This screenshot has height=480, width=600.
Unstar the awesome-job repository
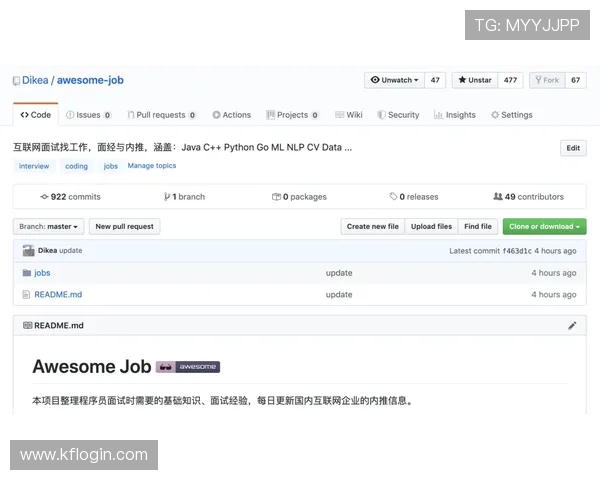click(474, 80)
